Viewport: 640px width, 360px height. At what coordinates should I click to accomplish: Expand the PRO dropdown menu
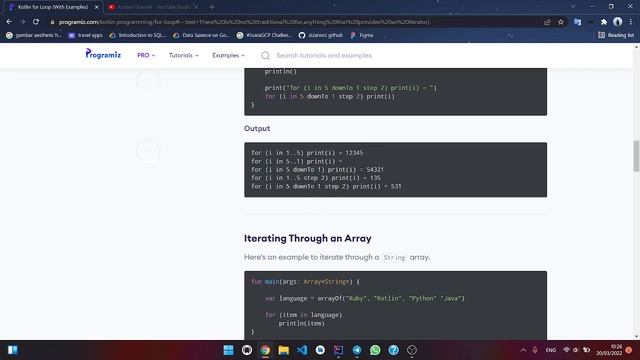click(146, 55)
